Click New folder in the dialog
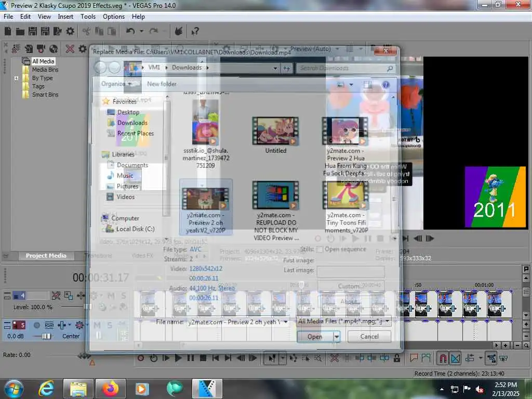 (x=162, y=84)
